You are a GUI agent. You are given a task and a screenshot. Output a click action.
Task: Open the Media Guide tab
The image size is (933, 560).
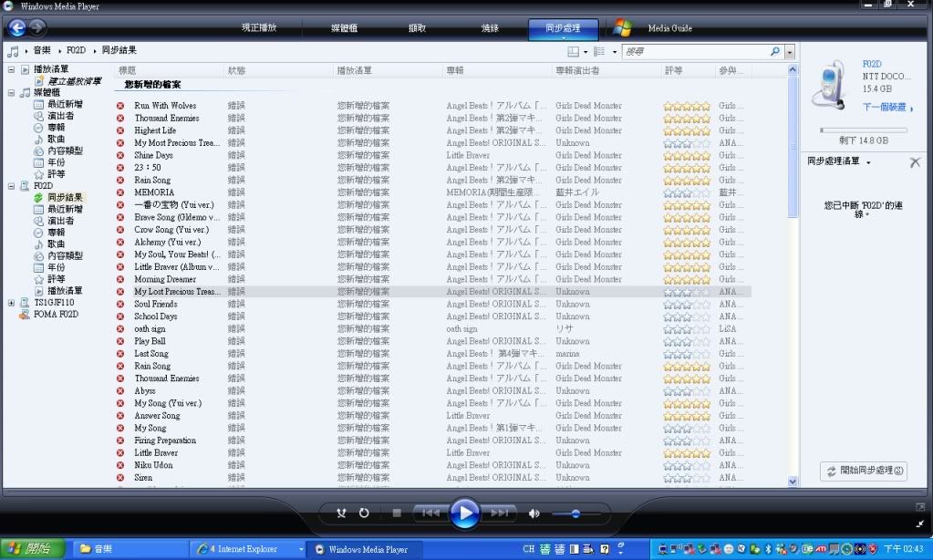tap(669, 28)
